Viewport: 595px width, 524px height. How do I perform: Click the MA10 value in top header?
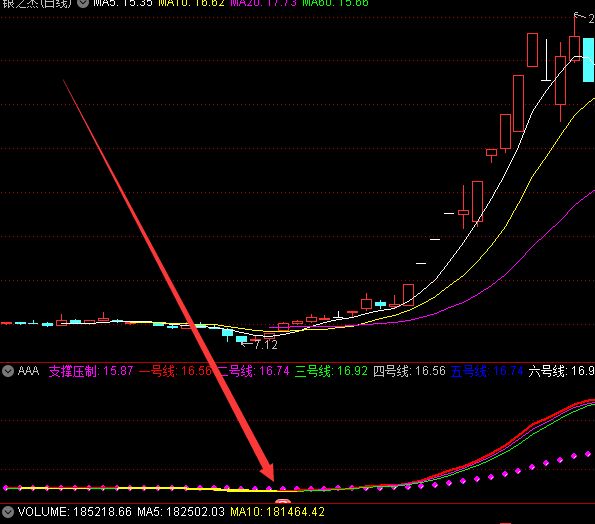(191, 3)
